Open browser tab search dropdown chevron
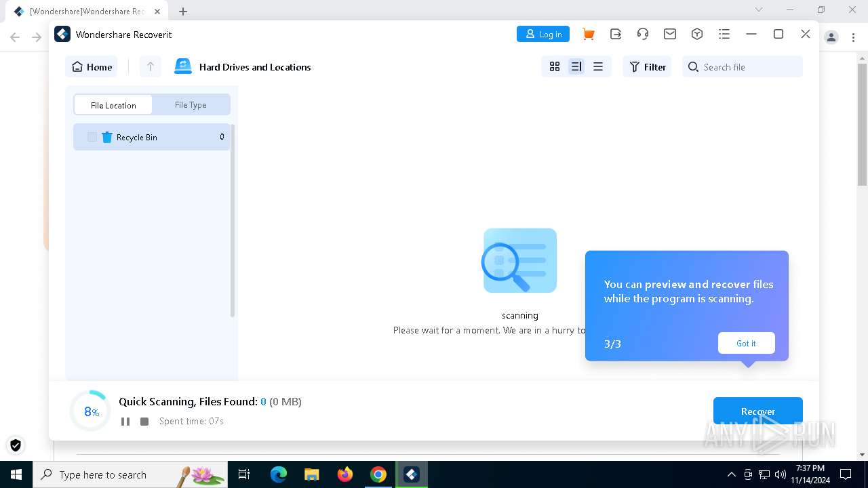The height and width of the screenshot is (488, 868). point(759,10)
